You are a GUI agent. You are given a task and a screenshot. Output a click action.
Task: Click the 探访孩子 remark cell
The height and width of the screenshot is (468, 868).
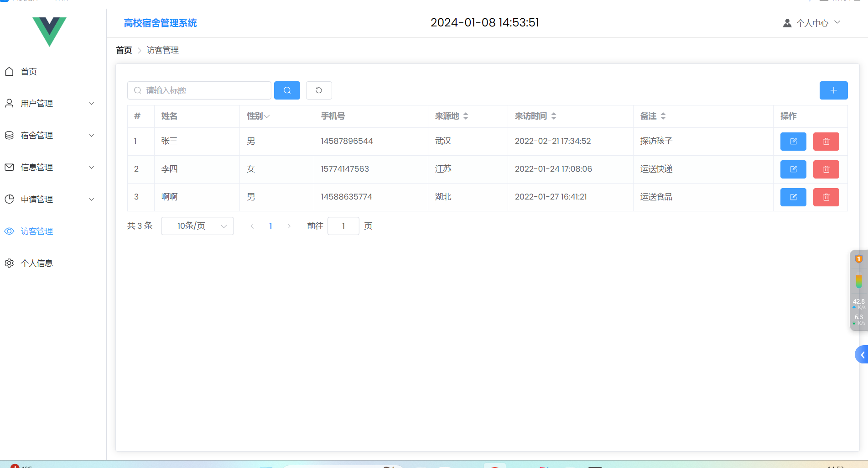[x=656, y=141]
